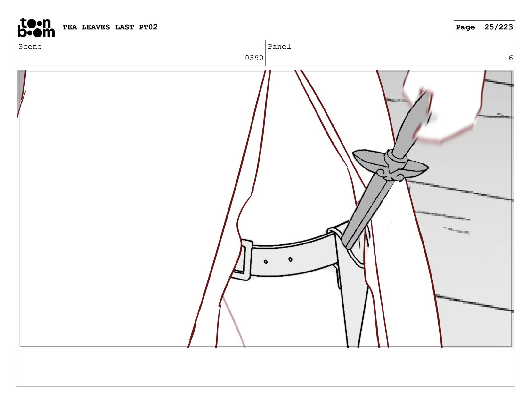Click the 'Page 25/223' indicator box

484,27
